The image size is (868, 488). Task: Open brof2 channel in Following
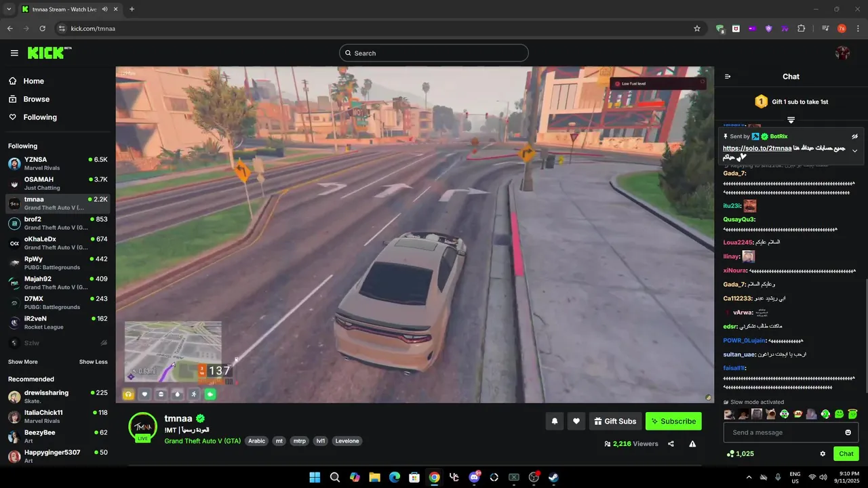pos(58,223)
